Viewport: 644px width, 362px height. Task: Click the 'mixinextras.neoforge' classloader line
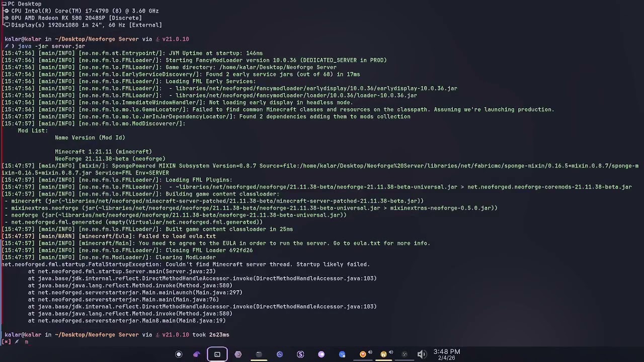pos(251,208)
